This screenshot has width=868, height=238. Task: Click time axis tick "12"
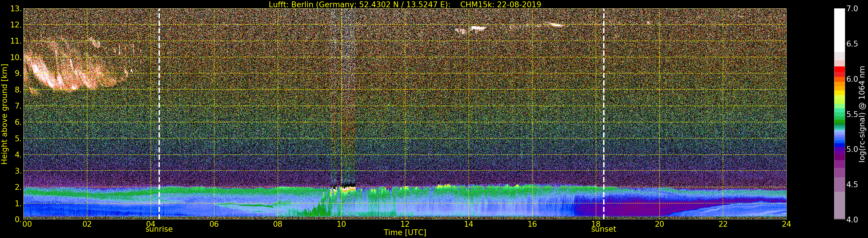[x=405, y=224]
